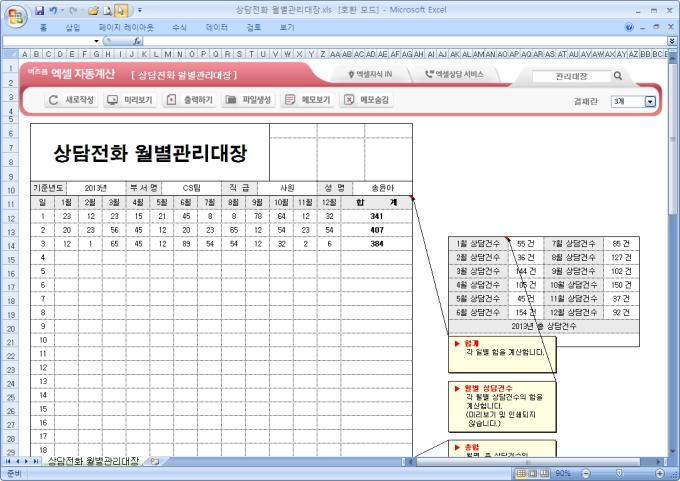
Task: Expand the formula bar with the chevron
Action: tap(672, 41)
